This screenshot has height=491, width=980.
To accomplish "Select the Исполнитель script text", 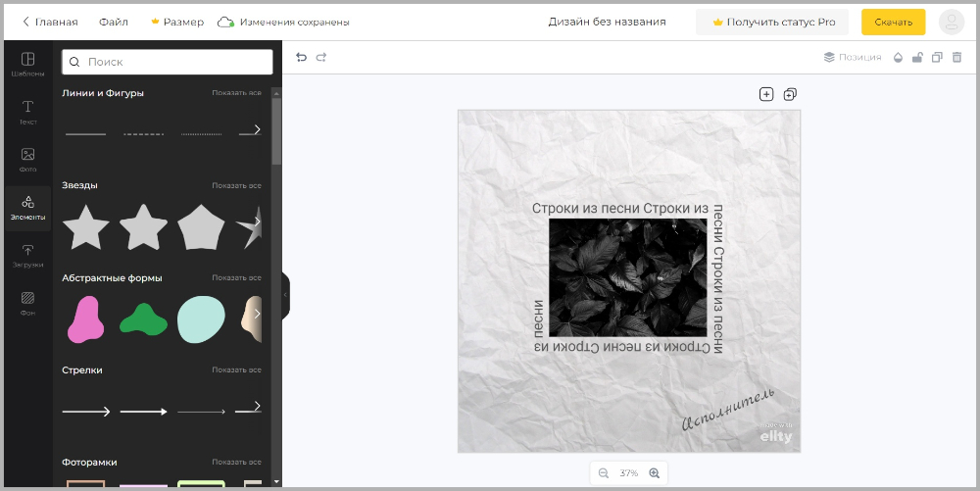I will 729,410.
